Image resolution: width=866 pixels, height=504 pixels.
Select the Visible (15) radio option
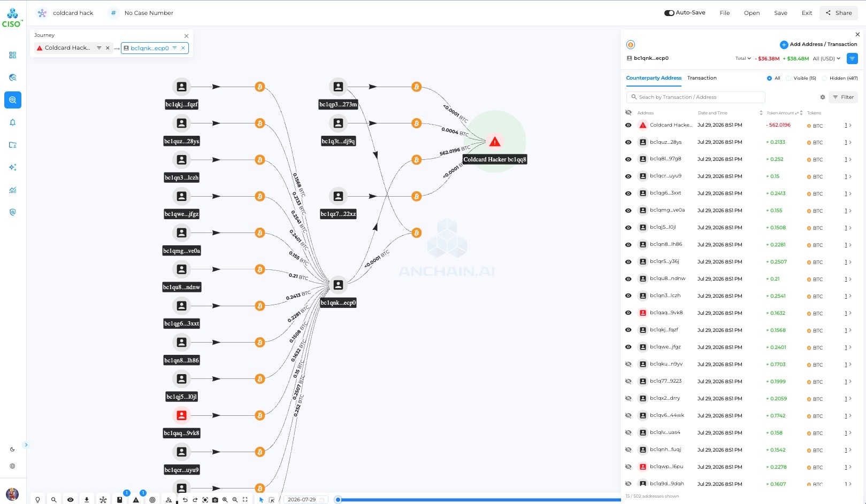tap(788, 78)
